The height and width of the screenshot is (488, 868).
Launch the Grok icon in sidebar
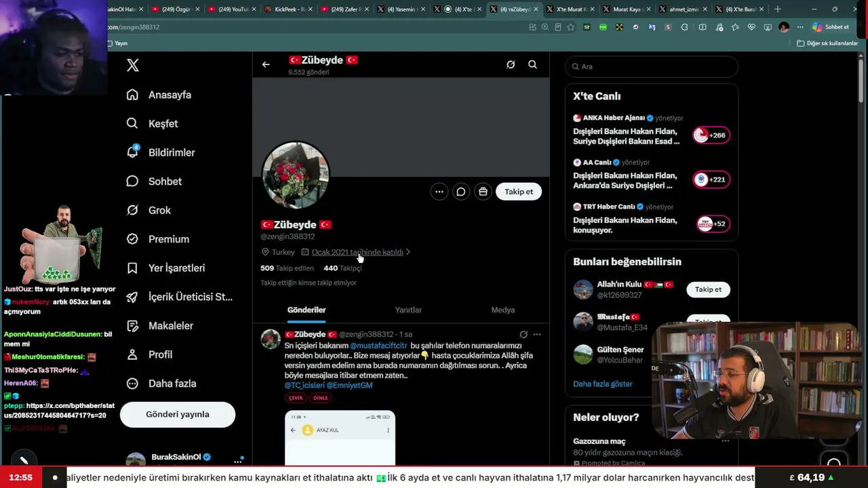pos(133,210)
